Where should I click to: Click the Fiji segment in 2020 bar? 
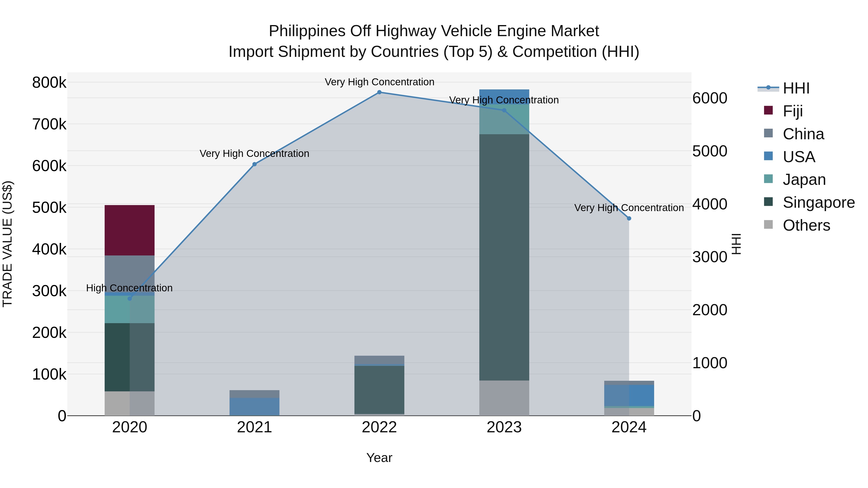[x=130, y=230]
